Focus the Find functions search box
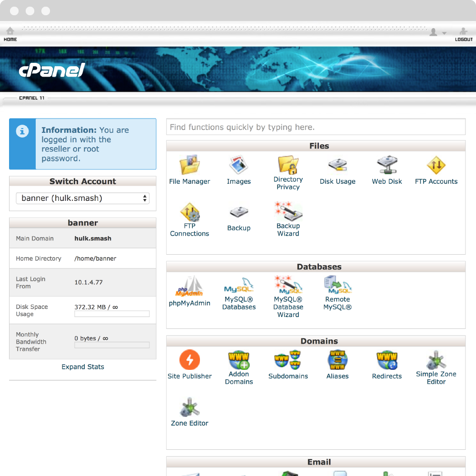 click(x=316, y=127)
